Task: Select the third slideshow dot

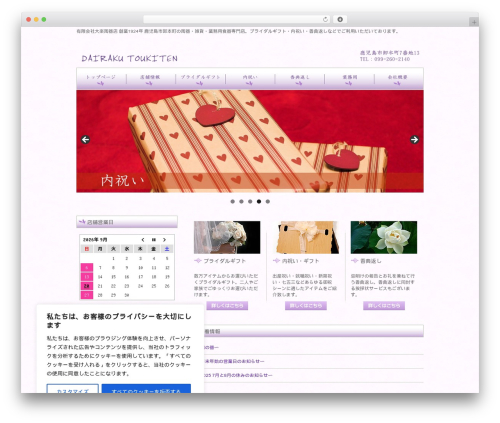Action: click(250, 201)
